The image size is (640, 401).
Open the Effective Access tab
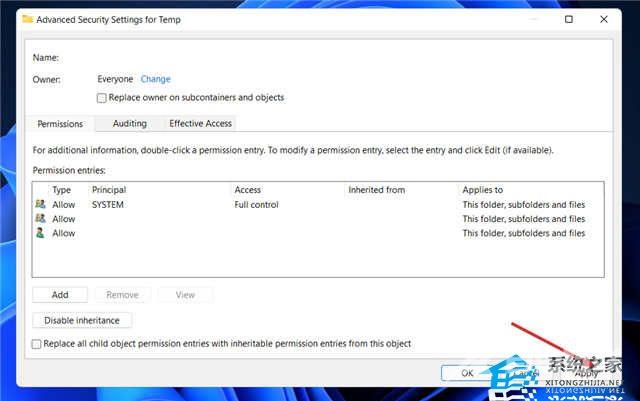(200, 124)
